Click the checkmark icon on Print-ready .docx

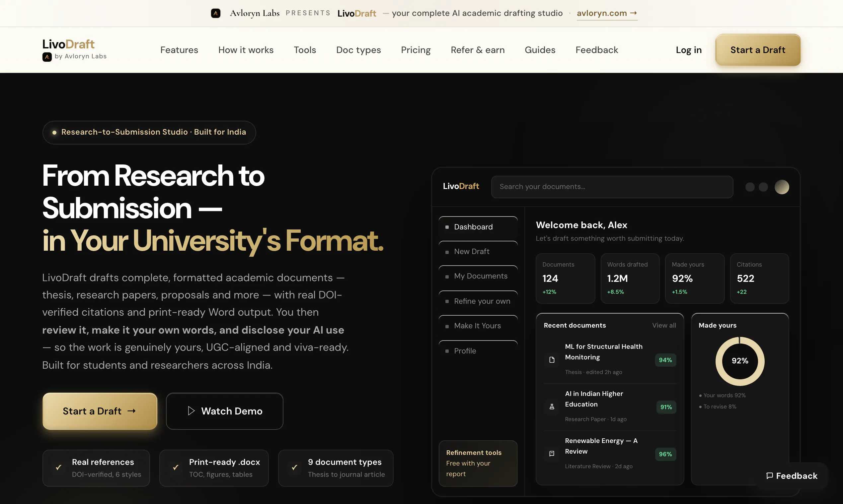(175, 467)
